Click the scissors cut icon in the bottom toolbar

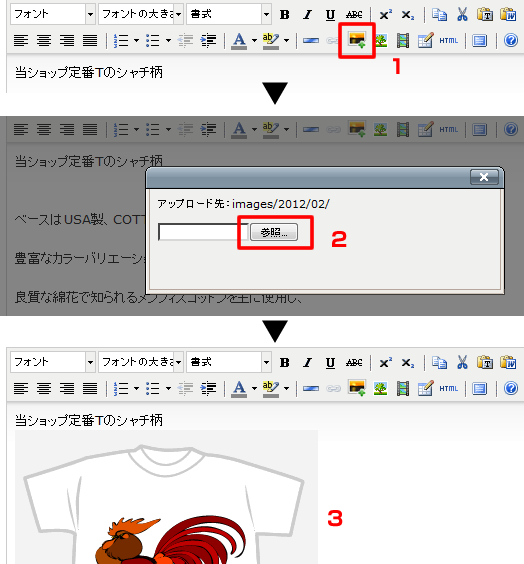coord(462,363)
